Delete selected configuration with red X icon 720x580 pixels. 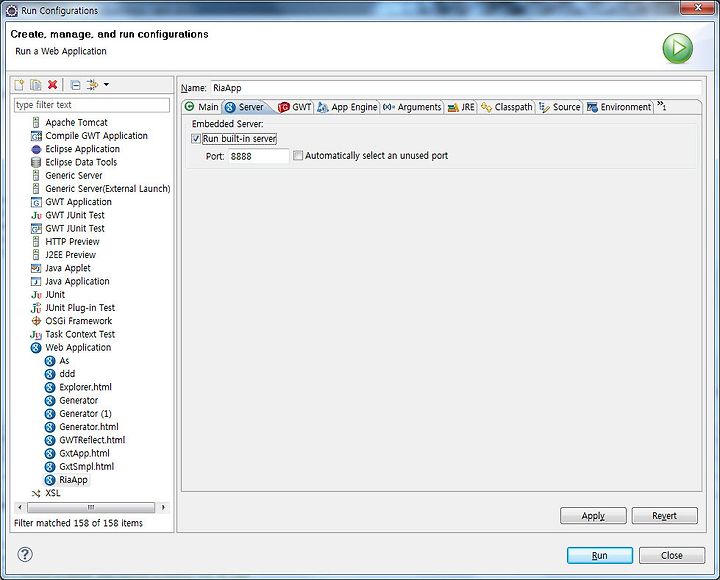click(x=52, y=84)
